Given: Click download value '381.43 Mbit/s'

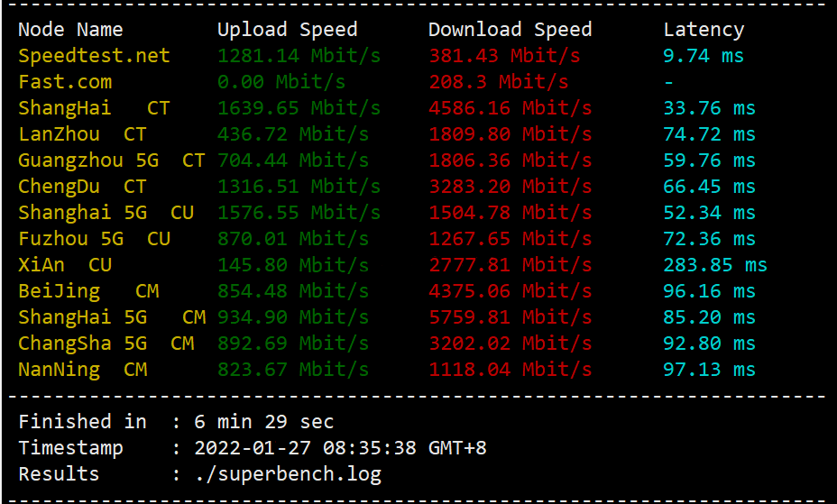Looking at the screenshot, I should 504,56.
